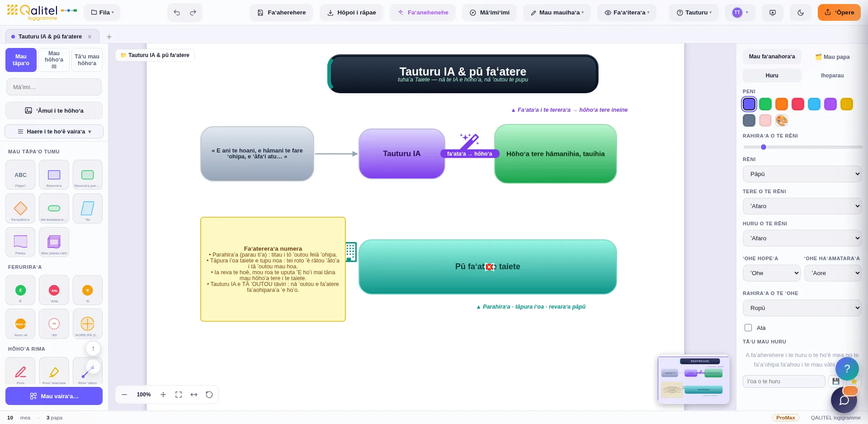Insert the orange ʻE connector
Image resolution: width=868 pixels, height=424 pixels.
pyautogui.click(x=88, y=290)
